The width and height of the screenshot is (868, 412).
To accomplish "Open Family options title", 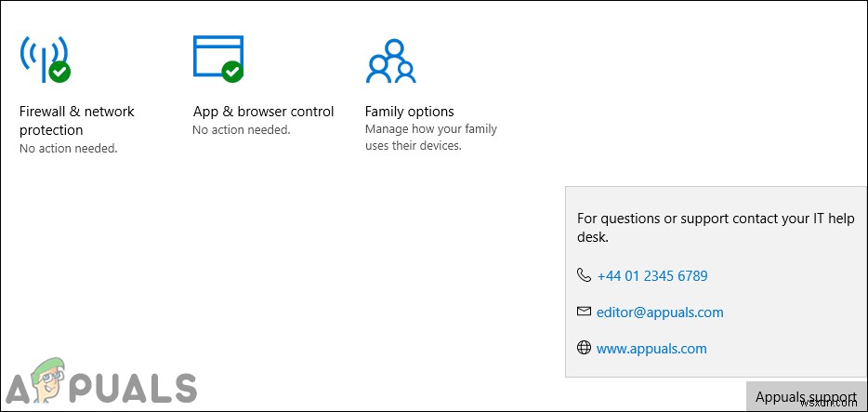I will tap(409, 112).
